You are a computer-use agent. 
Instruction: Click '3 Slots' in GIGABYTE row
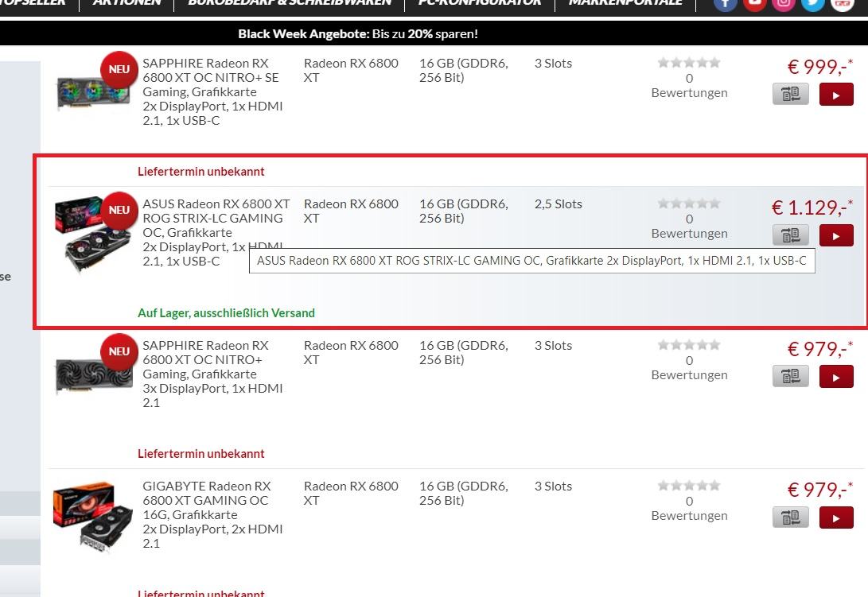[553, 487]
